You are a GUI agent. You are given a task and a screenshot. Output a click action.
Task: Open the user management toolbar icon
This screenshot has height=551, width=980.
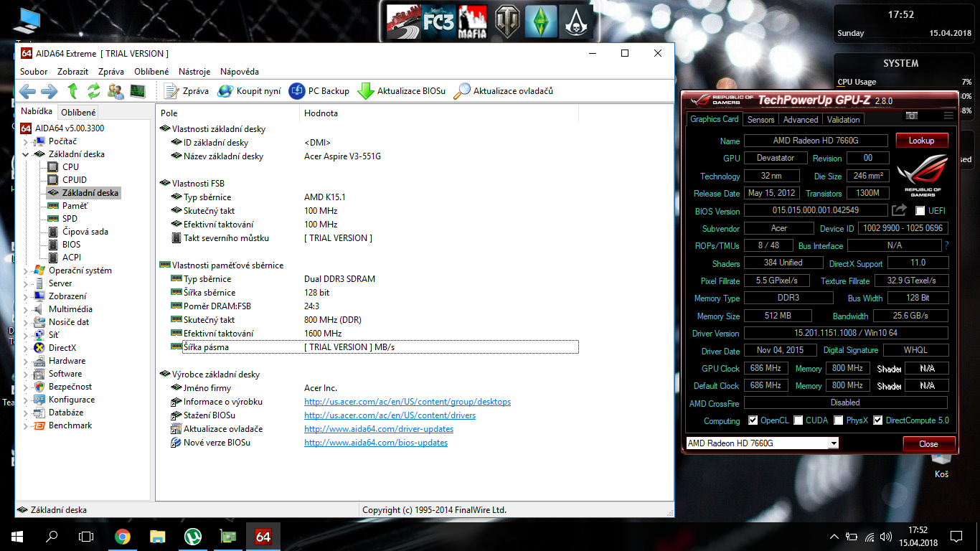point(116,91)
